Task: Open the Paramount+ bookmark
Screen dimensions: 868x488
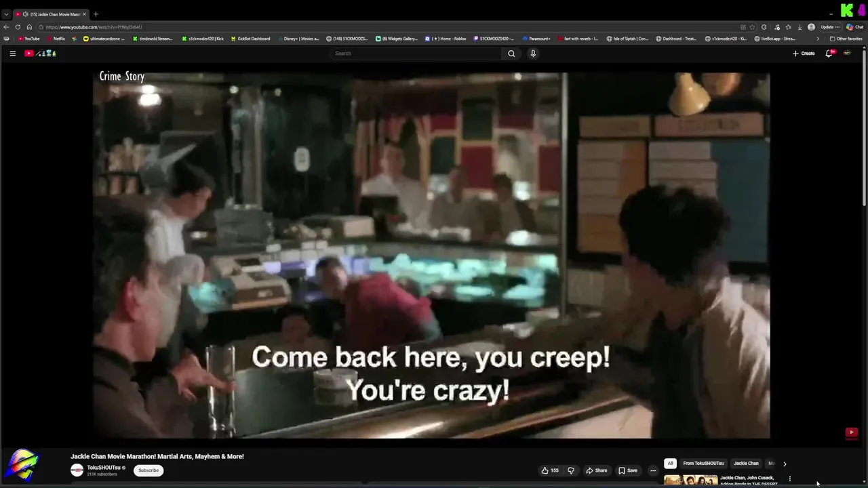Action: (x=536, y=39)
